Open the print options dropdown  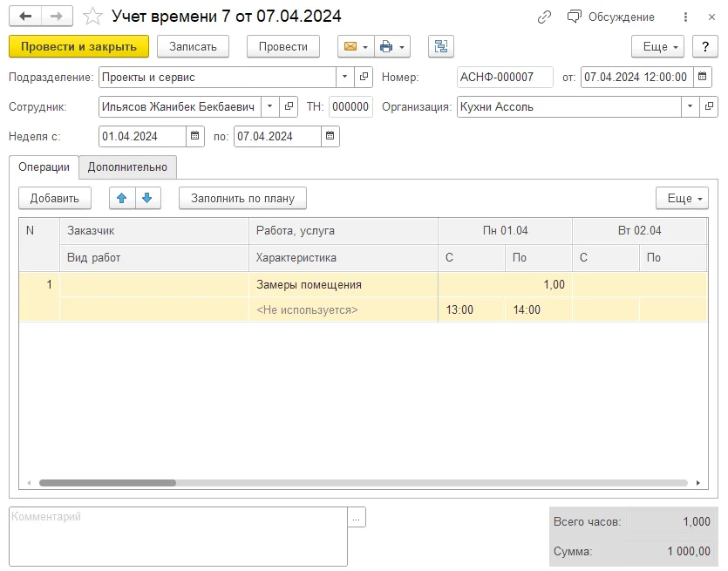(392, 46)
